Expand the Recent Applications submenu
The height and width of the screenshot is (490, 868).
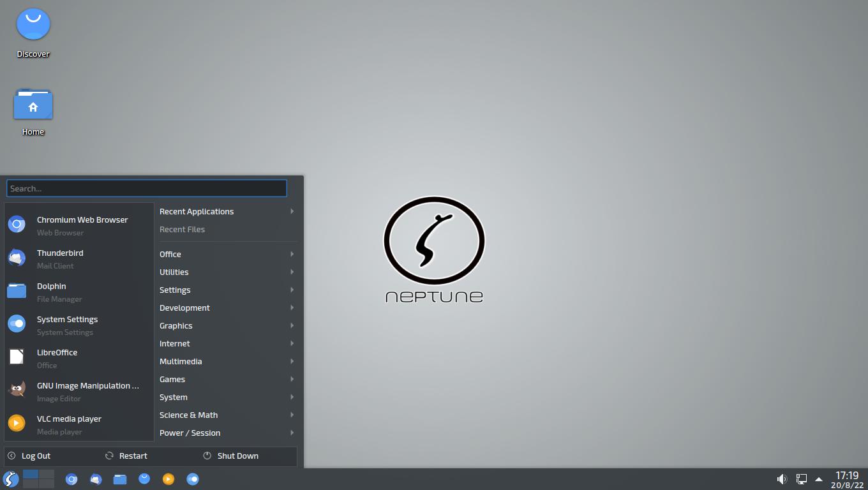point(227,211)
